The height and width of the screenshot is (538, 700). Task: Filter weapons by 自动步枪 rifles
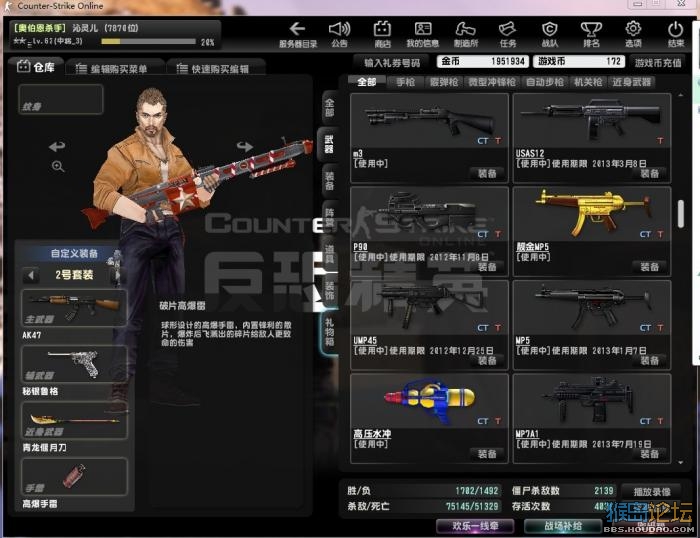point(545,82)
